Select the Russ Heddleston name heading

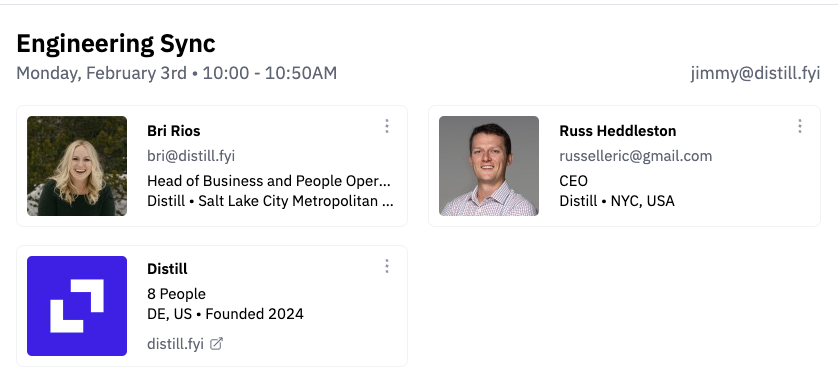click(618, 131)
